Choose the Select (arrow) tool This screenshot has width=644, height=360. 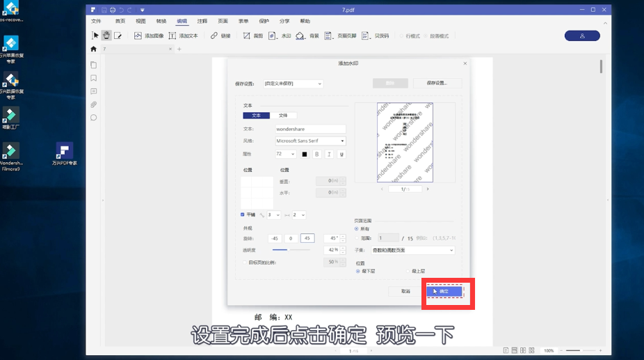pos(95,36)
